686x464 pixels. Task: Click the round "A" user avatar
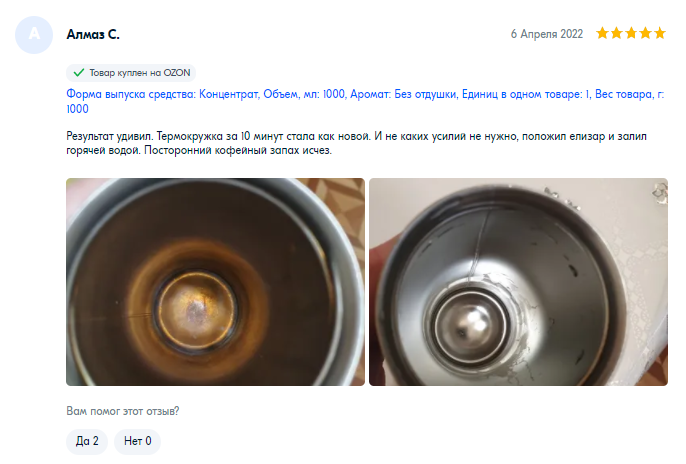34,35
